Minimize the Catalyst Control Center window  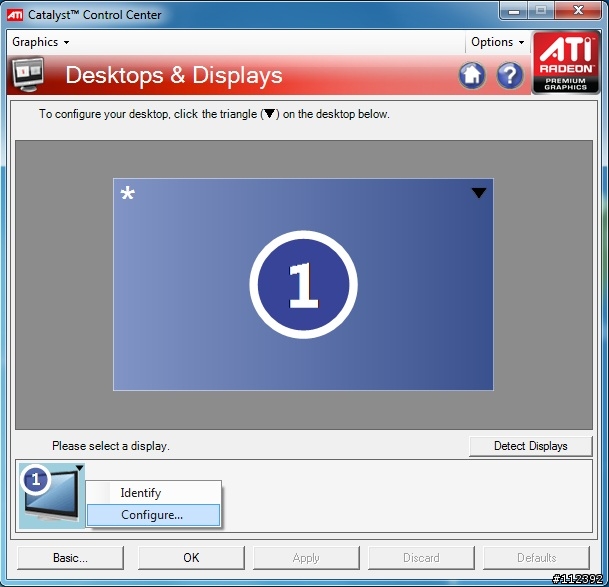(514, 11)
